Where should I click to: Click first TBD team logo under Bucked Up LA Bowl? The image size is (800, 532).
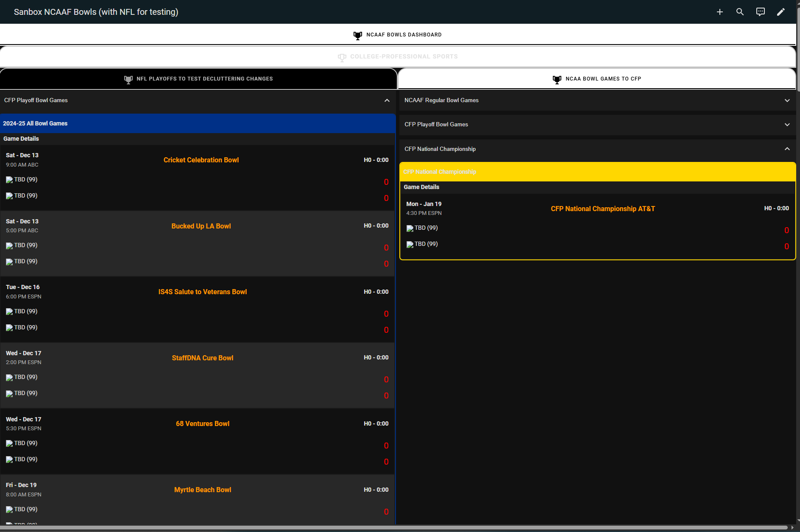click(9, 245)
